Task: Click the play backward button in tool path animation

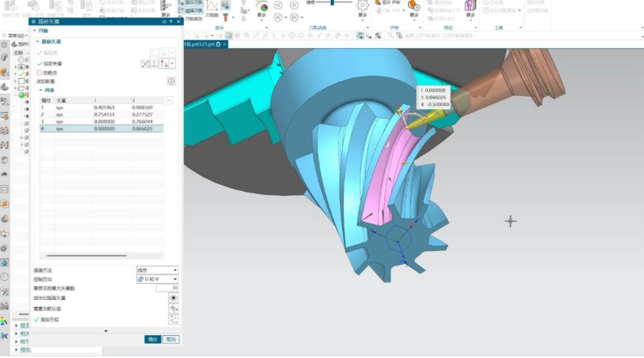Action: (x=278, y=5)
